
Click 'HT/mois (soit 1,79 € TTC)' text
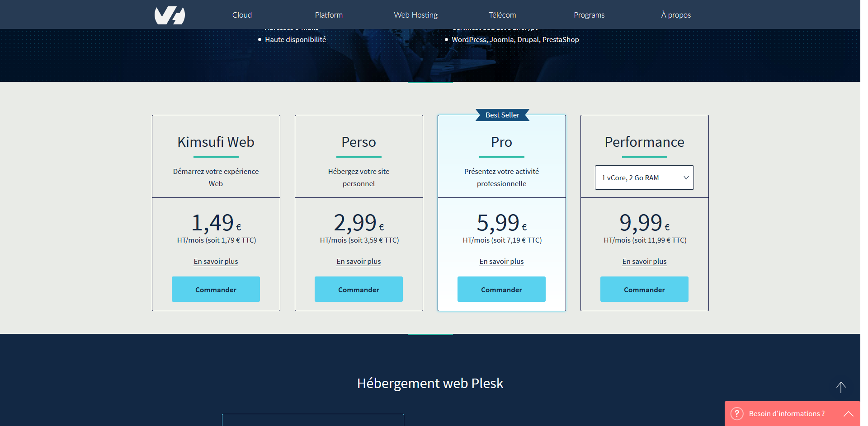[x=217, y=240]
